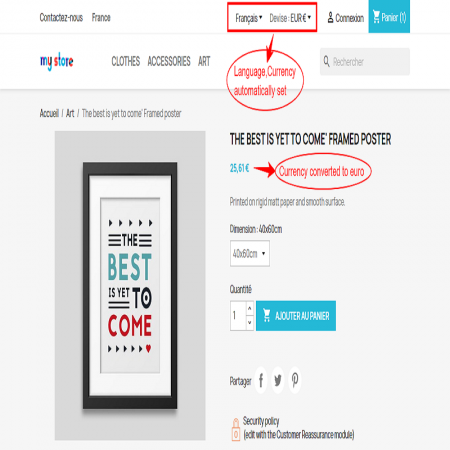Click the my store logo
Image resolution: width=450 pixels, height=450 pixels.
pos(57,61)
